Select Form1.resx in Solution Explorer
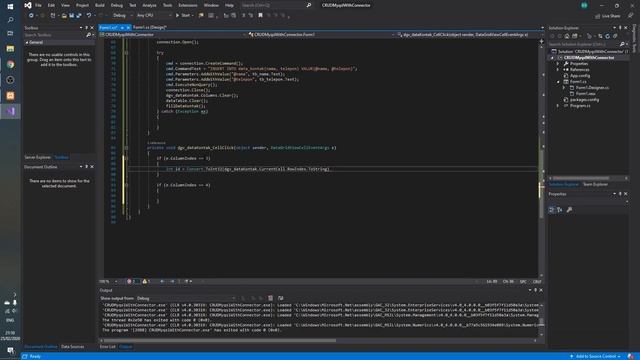 [x=585, y=93]
